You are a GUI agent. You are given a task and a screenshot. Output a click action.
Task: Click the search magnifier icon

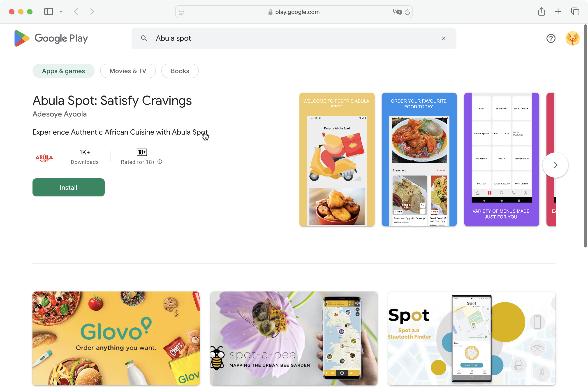click(144, 38)
